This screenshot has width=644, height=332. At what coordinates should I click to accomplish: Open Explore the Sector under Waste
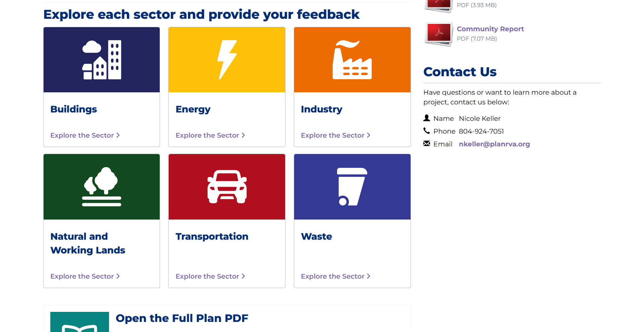coord(335,276)
